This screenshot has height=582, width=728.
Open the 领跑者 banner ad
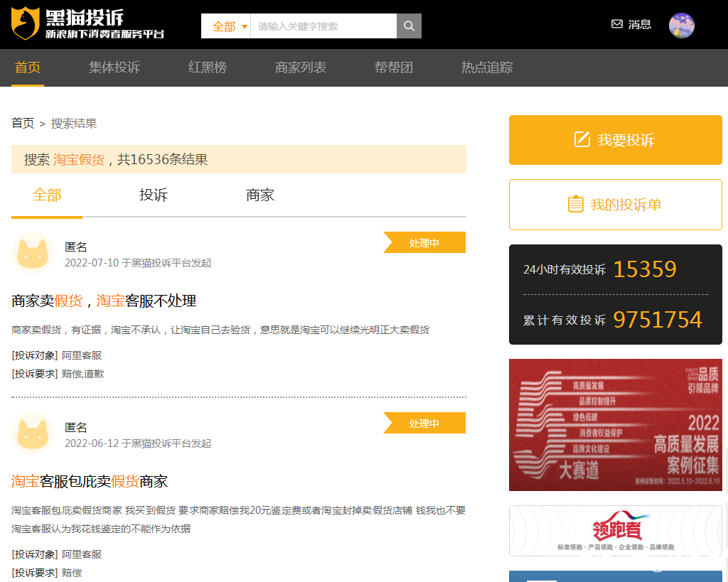(615, 531)
